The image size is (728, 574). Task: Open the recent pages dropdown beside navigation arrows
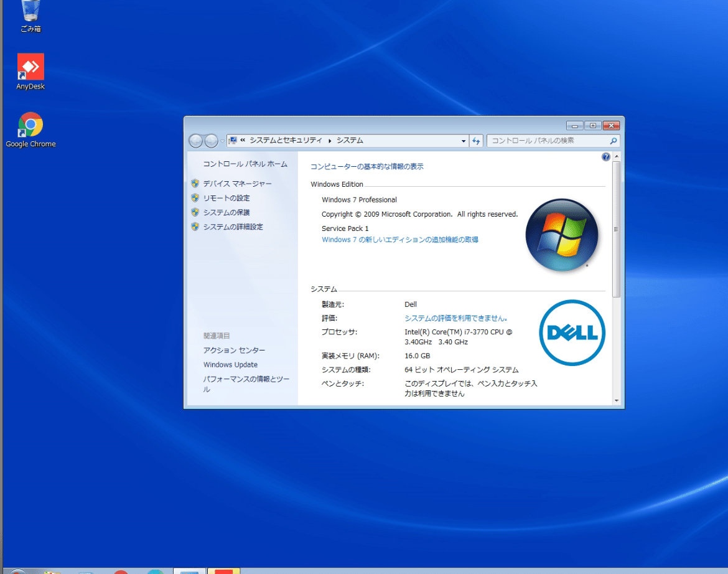(x=222, y=141)
